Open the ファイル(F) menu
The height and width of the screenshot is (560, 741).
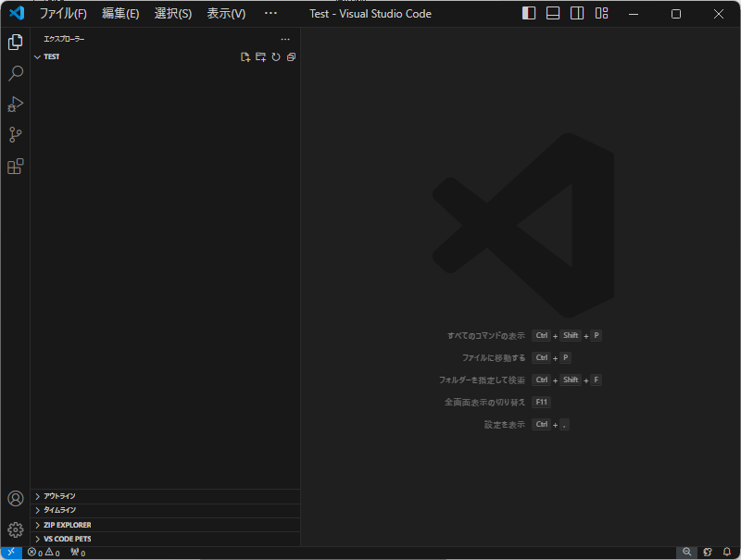coord(63,14)
